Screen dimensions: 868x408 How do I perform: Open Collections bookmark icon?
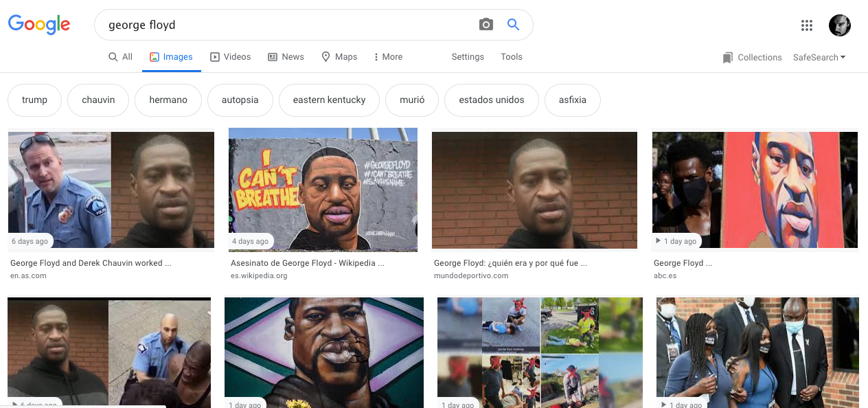(727, 58)
